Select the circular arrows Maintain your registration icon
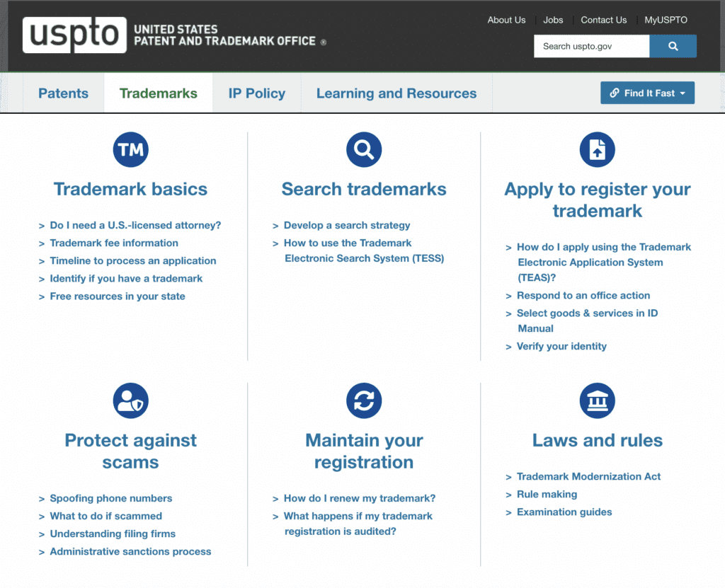The height and width of the screenshot is (588, 725). [363, 400]
